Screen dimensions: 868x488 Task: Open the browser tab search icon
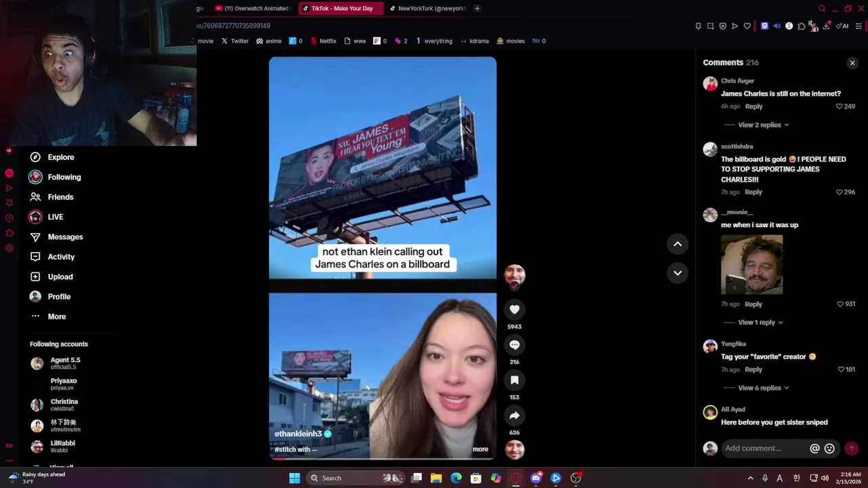[822, 8]
